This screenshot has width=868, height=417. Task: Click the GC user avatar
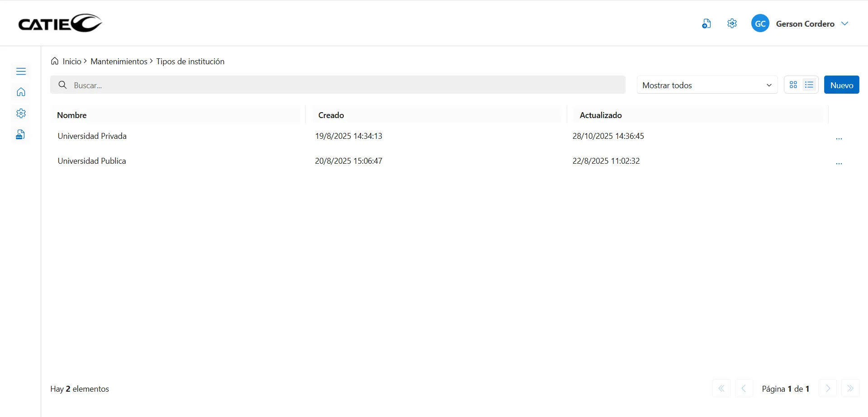tap(760, 24)
